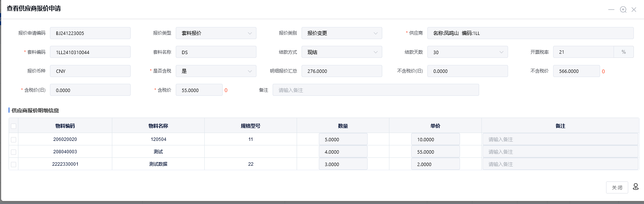Click the magnifier zoom icon in title bar
Viewport: 644px width, 204px height.
click(623, 9)
